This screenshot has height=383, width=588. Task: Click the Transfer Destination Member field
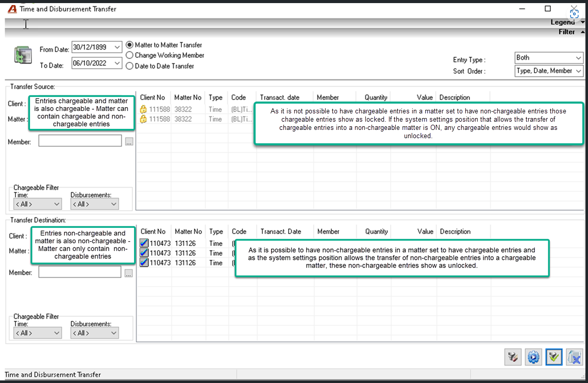tap(80, 272)
